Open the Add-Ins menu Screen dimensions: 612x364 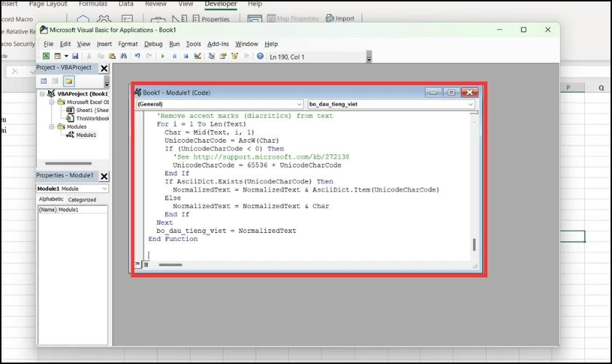pyautogui.click(x=218, y=44)
